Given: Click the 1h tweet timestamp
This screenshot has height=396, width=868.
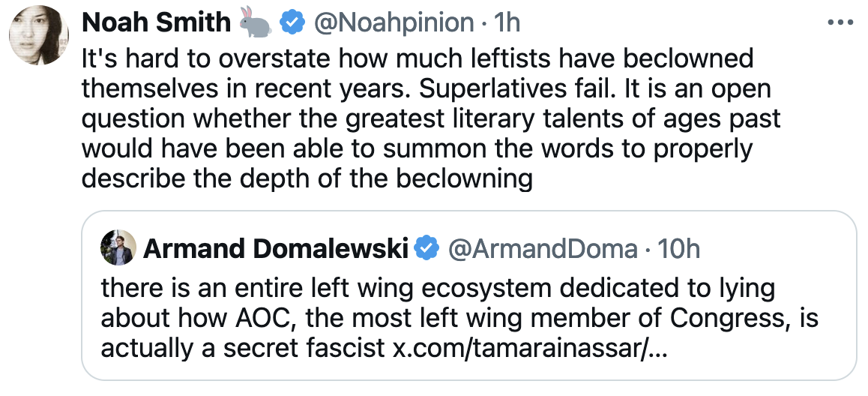Looking at the screenshot, I should tap(506, 23).
